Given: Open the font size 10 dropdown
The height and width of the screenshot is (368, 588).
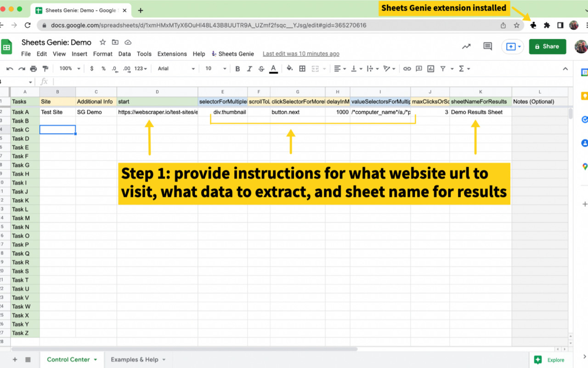Looking at the screenshot, I should 216,69.
